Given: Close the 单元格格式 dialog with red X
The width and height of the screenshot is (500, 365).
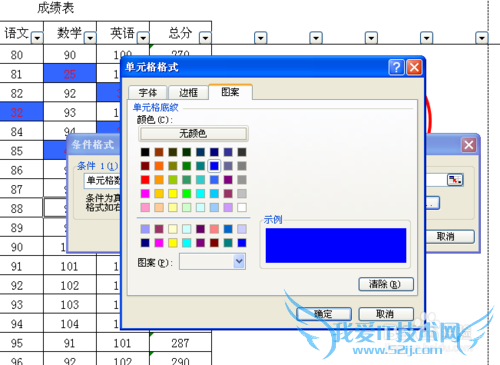Looking at the screenshot, I should [414, 68].
